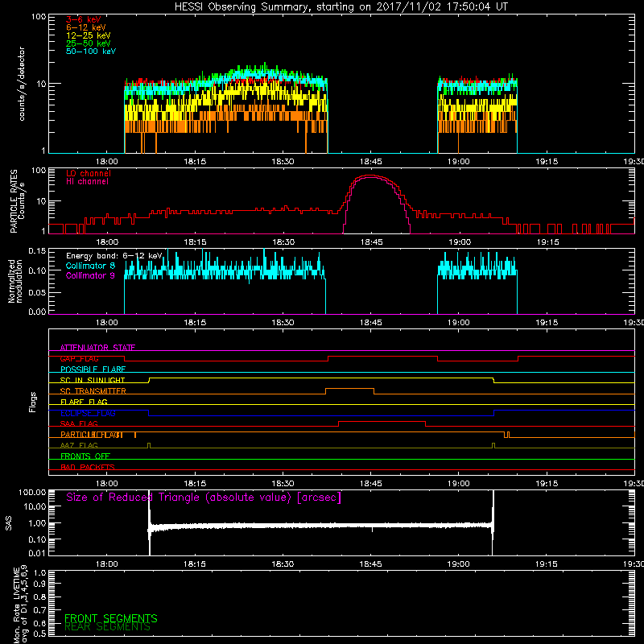Click the HESSI Observing Summary title

(341, 6)
